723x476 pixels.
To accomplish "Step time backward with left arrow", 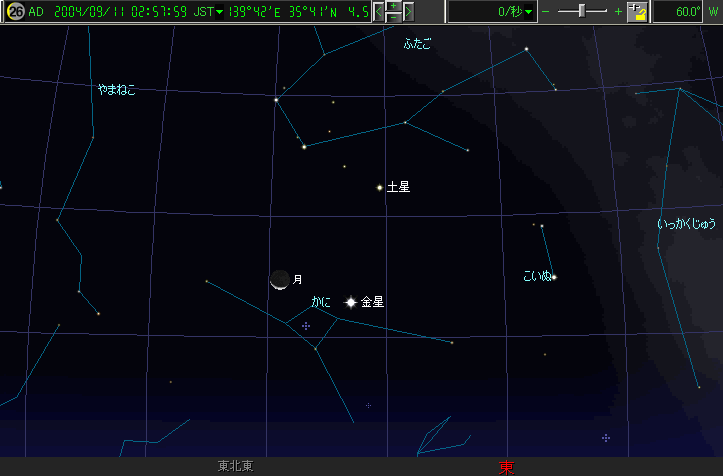I will pos(379,12).
